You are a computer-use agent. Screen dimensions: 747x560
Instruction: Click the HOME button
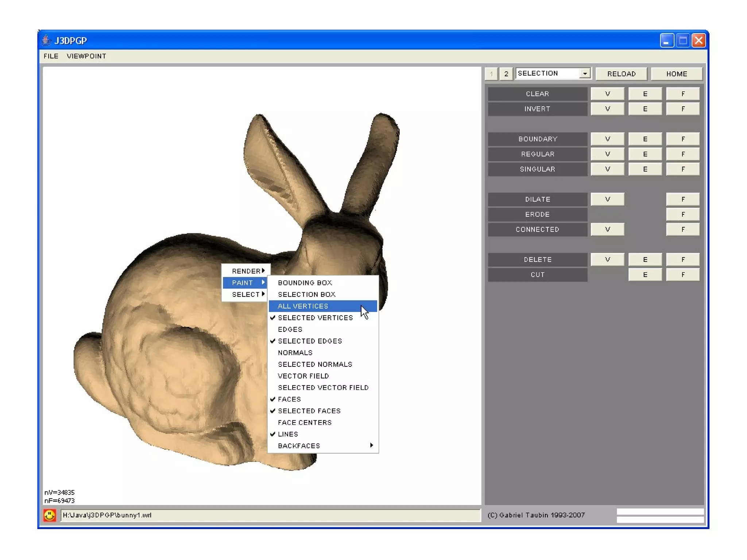(x=676, y=74)
